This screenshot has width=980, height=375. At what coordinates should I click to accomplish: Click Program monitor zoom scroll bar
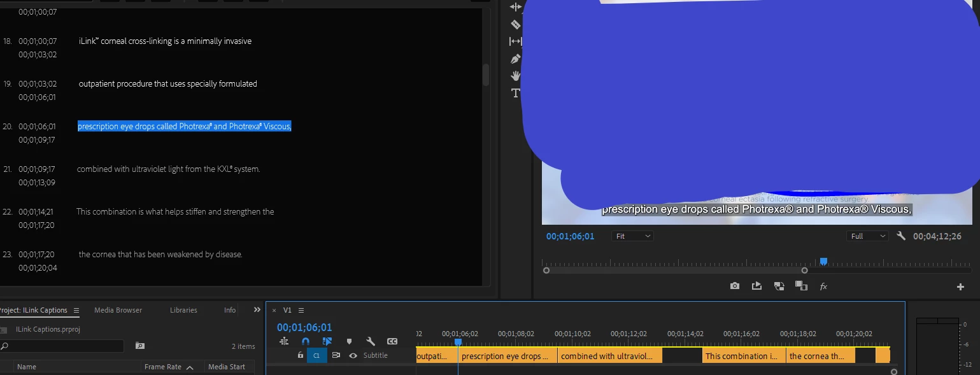[675, 270]
